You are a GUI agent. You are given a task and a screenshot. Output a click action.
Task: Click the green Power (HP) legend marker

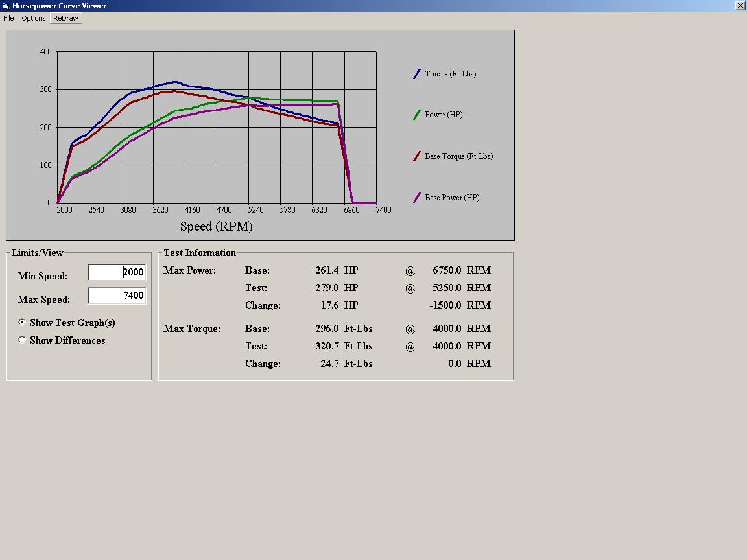tap(417, 115)
